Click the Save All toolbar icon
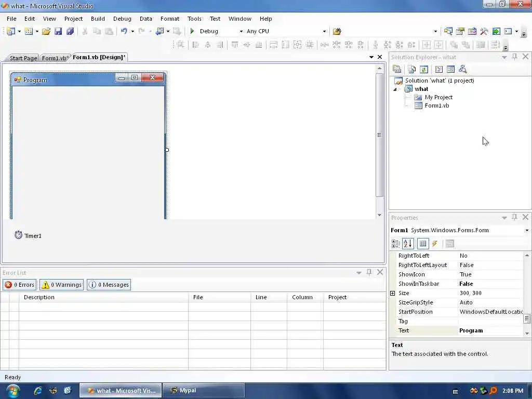532x399 pixels. (x=70, y=31)
